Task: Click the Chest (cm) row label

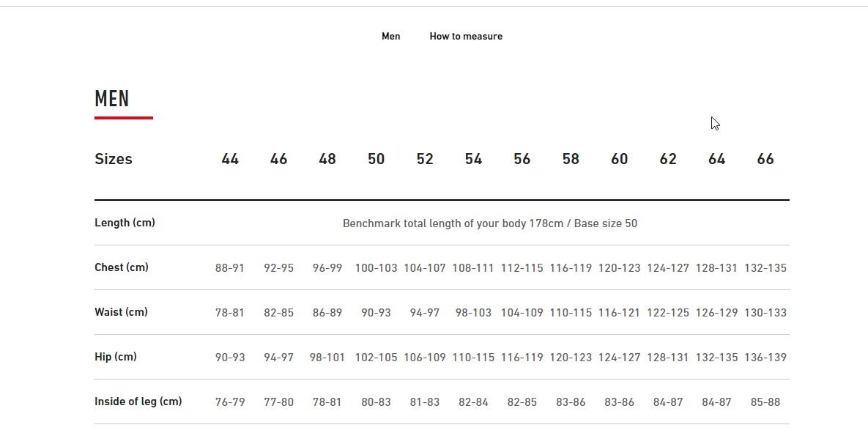Action: pos(122,267)
